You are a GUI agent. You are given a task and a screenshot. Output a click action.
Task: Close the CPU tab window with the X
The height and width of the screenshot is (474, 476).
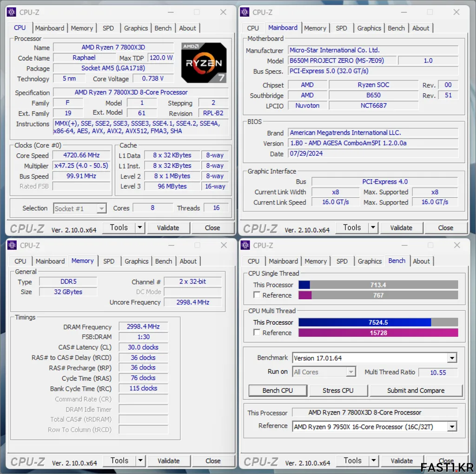pyautogui.click(x=224, y=12)
